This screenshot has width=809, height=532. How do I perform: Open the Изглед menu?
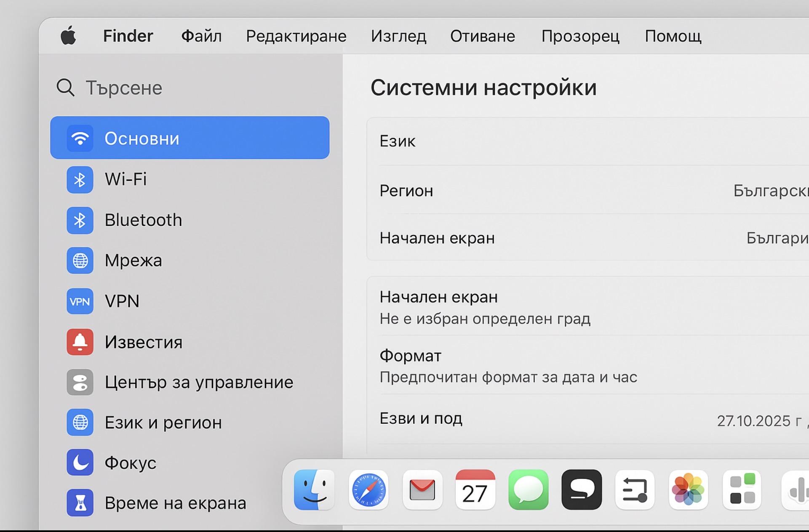398,36
